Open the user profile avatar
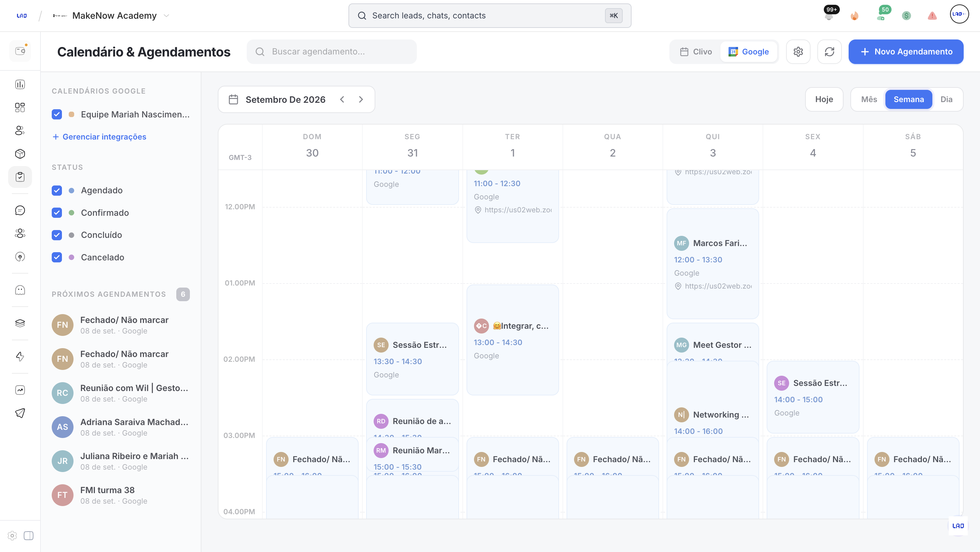Viewport: 980px width, 552px height. [960, 14]
